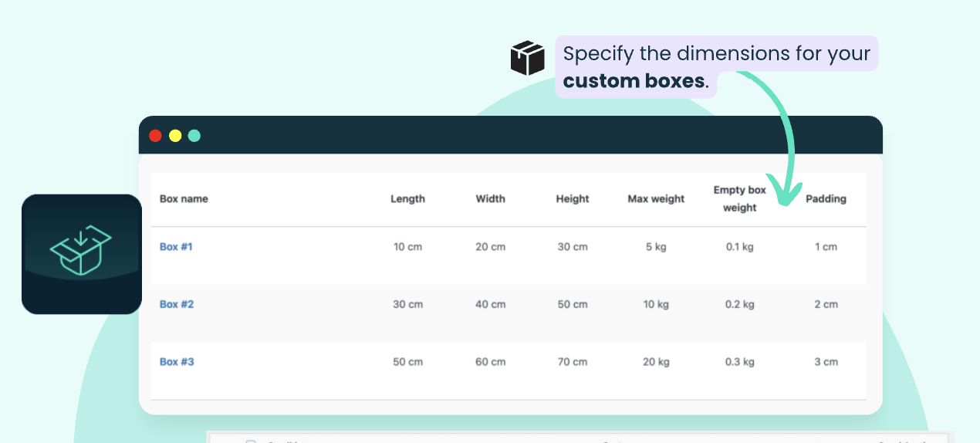Screen dimensions: 980x443
Task: Open the Box #3 link
Action: click(x=177, y=361)
